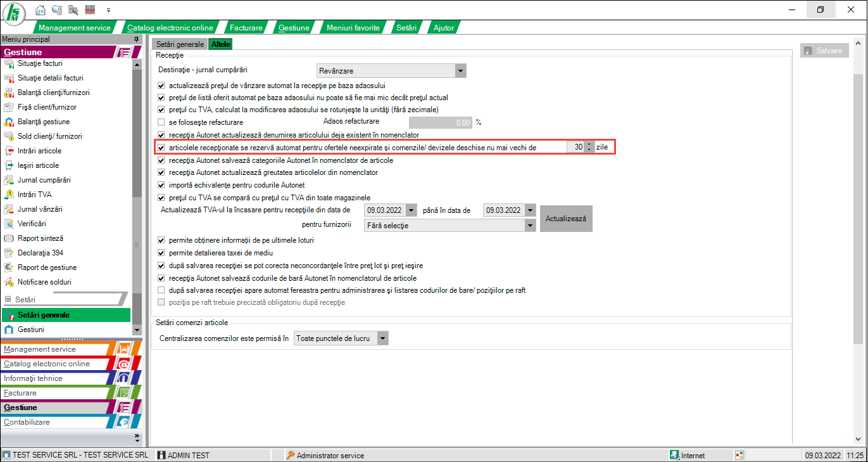Screen dimensions: 868x462
Task: Click the Sold clienți/furnizori icon
Action: [x=9, y=136]
